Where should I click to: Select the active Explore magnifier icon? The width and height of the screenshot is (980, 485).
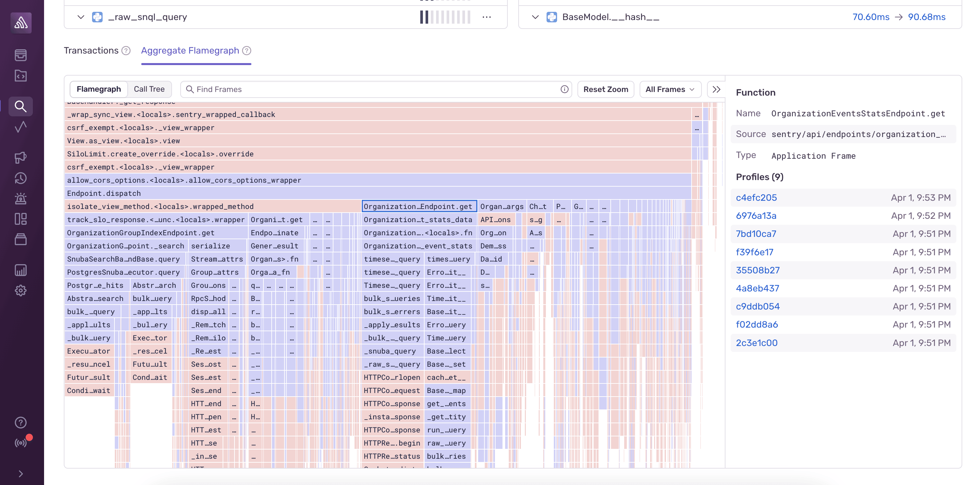pyautogui.click(x=20, y=106)
